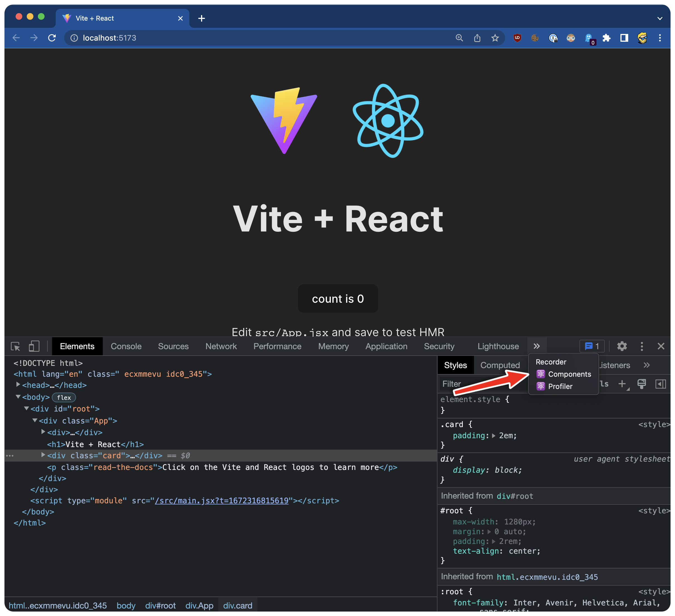Click the new style rule plus icon

coord(622,384)
